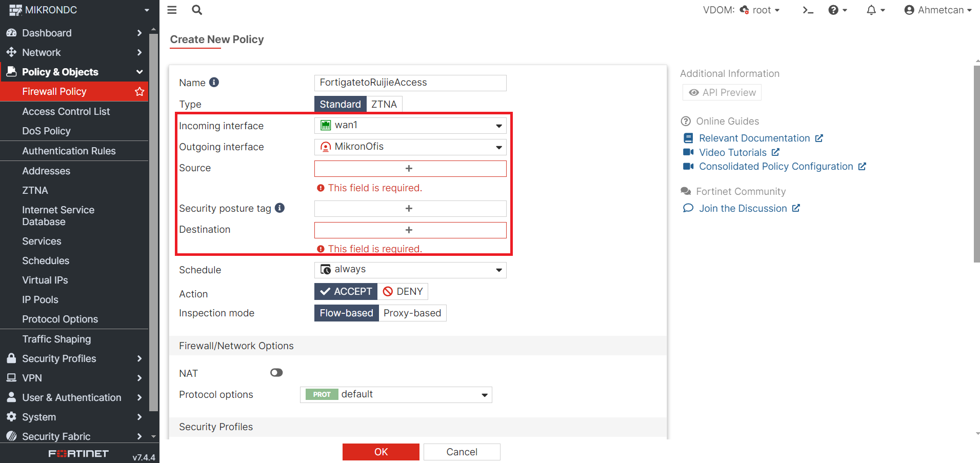
Task: Click the Fortinet logo in footer
Action: point(78,454)
